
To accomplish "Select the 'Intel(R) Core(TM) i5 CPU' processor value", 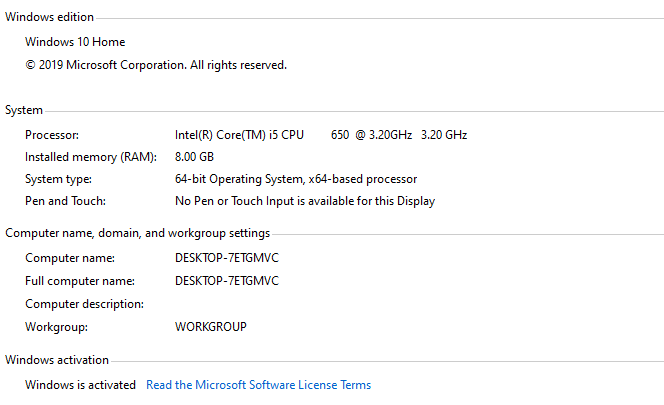I will 321,135.
